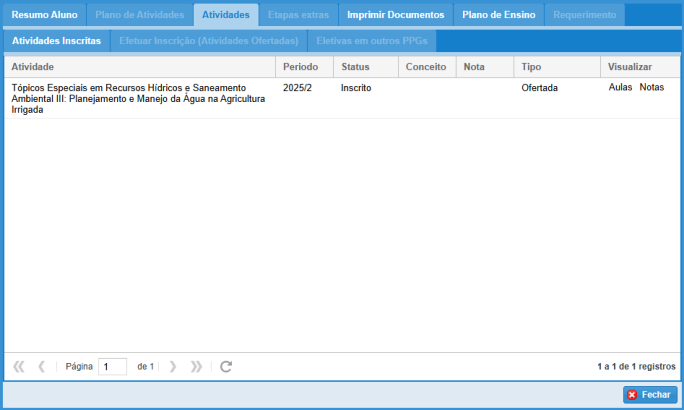This screenshot has width=684, height=410.
Task: Open the Plano de Ensino tab
Action: (498, 15)
